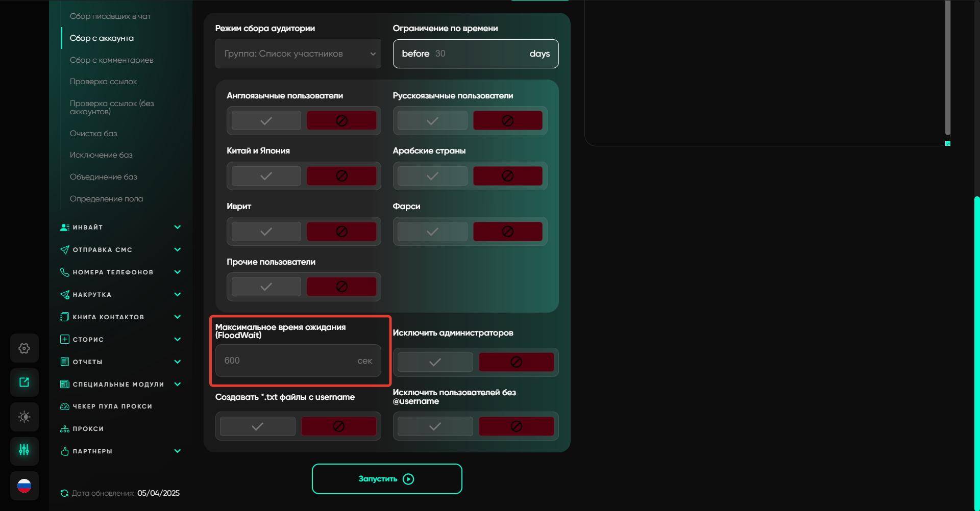Disable Russian-speaking users with red block
The height and width of the screenshot is (511, 980).
point(507,121)
